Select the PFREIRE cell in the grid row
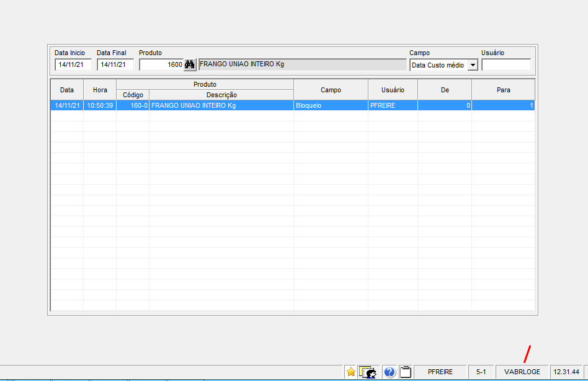The image size is (588, 381). click(x=393, y=105)
